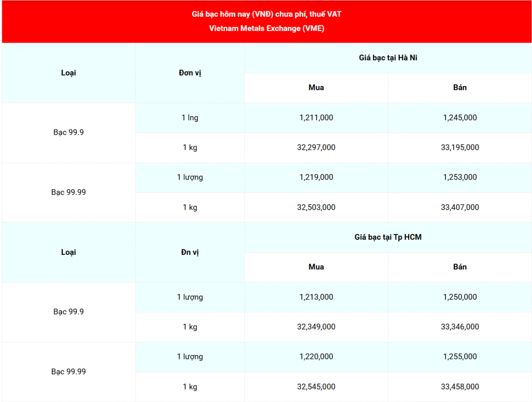The height and width of the screenshot is (402, 532).
Task: Select the 1,250,000 sell price cell
Action: tap(460, 297)
